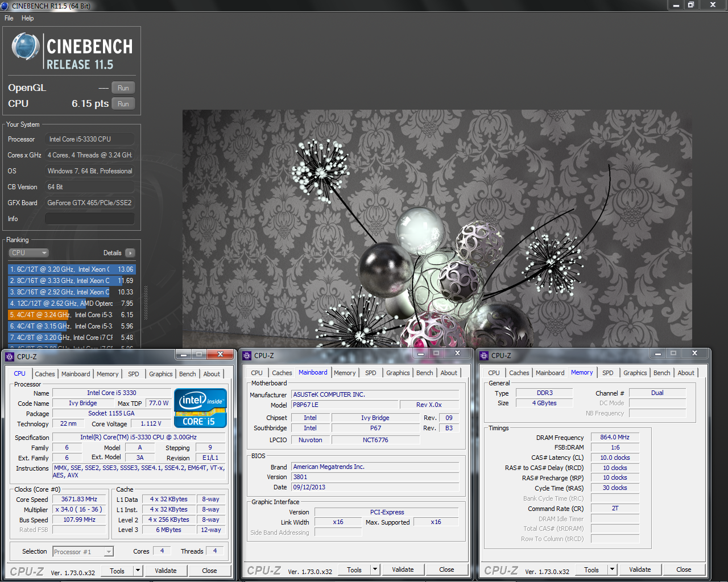Run the CPU benchmark
The height and width of the screenshot is (582, 728).
(x=123, y=104)
